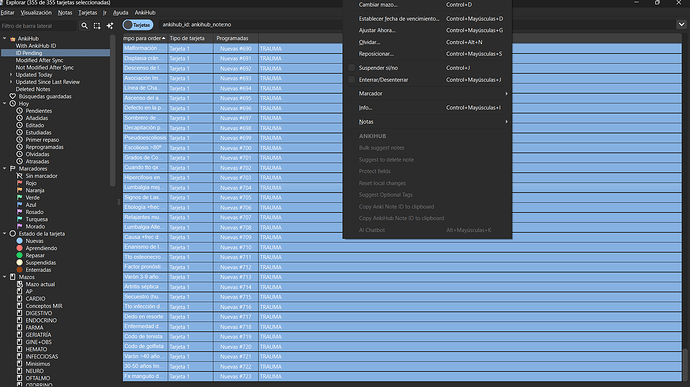Select the Azul flag icon
This screenshot has height=387, width=690.
click(x=19, y=205)
